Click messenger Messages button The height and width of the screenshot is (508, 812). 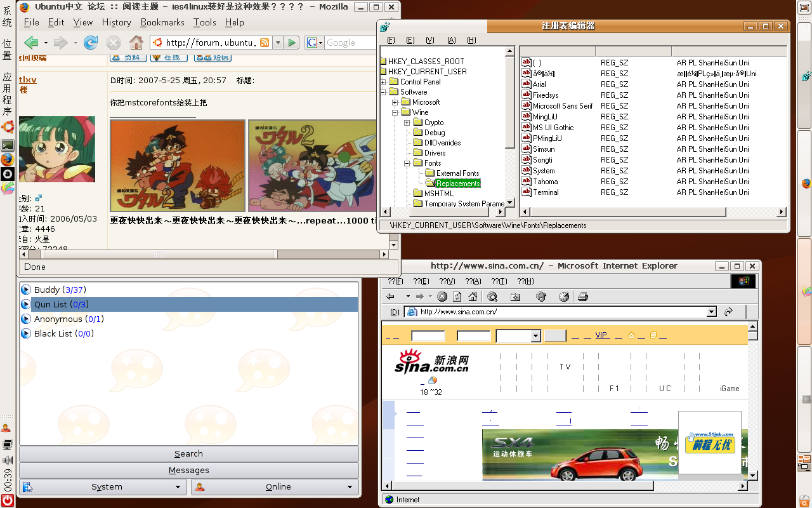click(189, 470)
